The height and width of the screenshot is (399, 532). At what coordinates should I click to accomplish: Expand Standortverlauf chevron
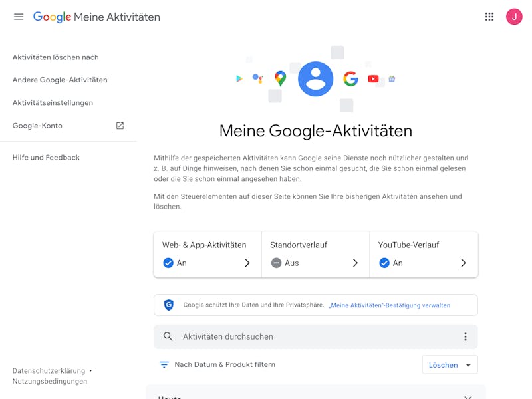[355, 263]
